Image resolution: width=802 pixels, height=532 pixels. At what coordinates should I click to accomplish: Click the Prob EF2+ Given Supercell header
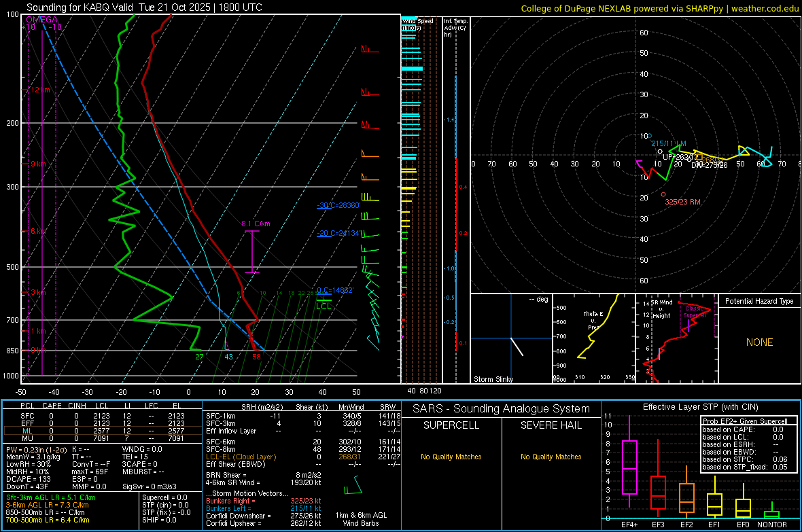[x=745, y=421]
